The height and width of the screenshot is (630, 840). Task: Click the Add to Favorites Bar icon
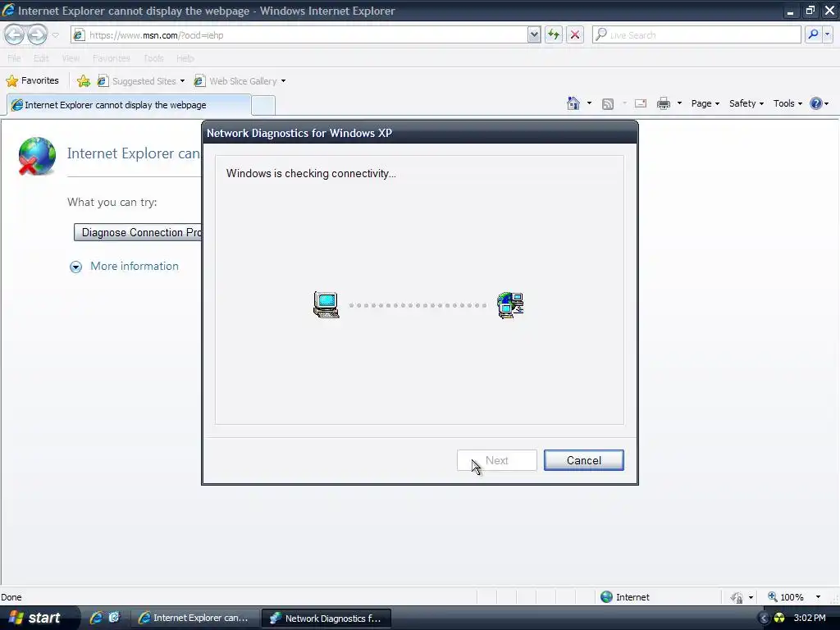84,81
